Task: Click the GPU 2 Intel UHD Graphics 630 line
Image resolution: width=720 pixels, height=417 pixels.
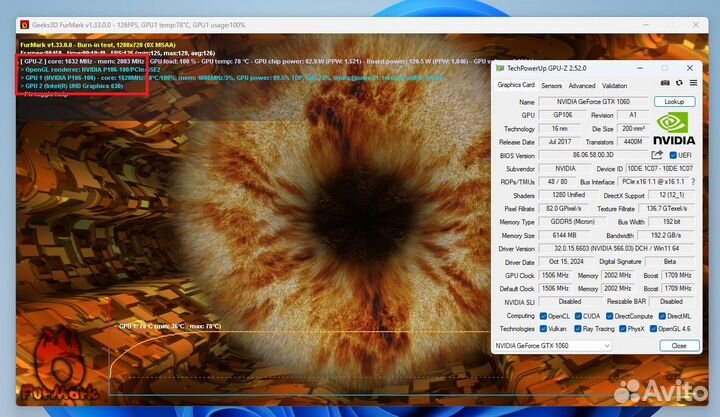Action: click(x=72, y=86)
